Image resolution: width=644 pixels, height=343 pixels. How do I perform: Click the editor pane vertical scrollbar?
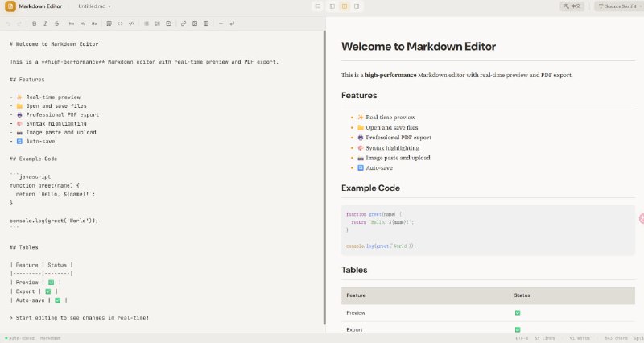coord(324,177)
